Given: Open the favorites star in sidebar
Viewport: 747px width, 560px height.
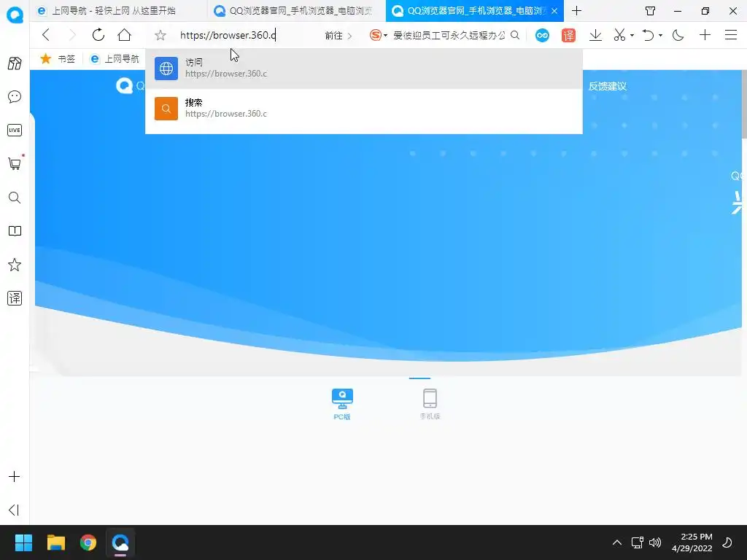Looking at the screenshot, I should 15,265.
